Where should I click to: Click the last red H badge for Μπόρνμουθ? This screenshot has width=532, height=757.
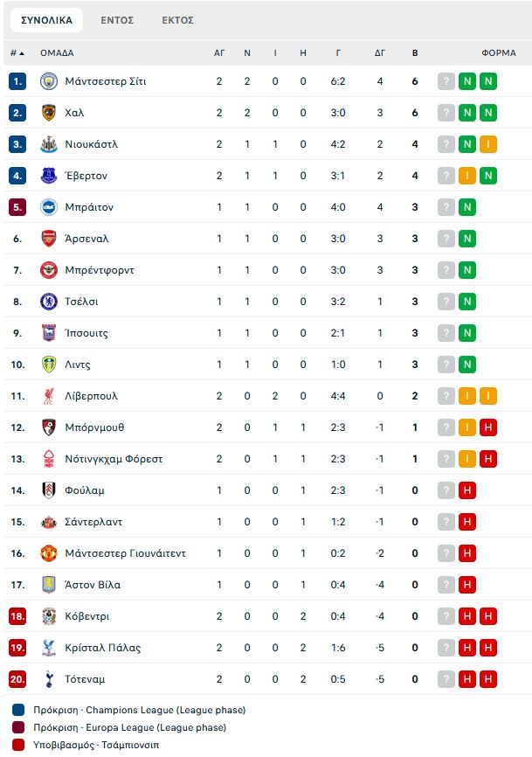click(x=488, y=427)
